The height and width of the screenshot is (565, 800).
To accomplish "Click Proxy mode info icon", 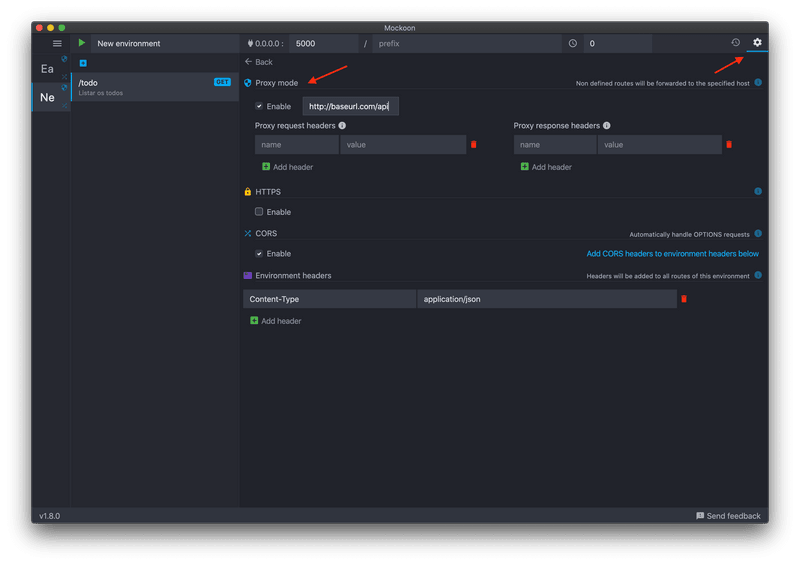I will pos(758,83).
